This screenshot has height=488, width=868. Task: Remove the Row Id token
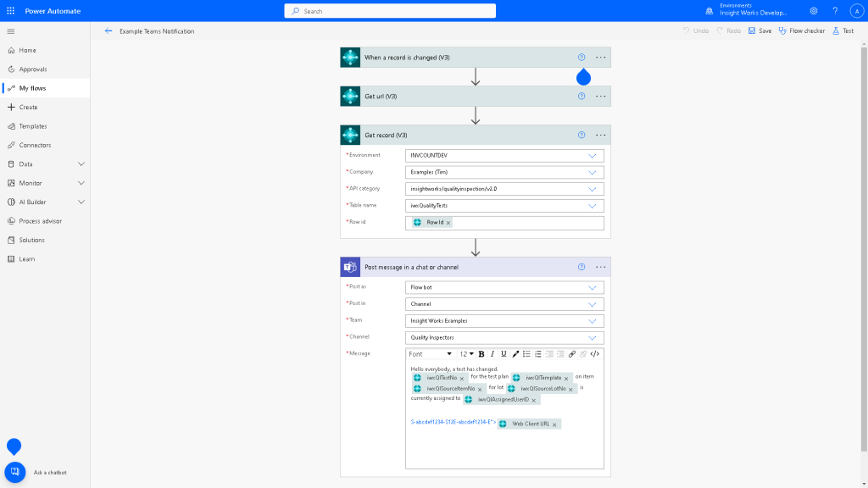[448, 223]
